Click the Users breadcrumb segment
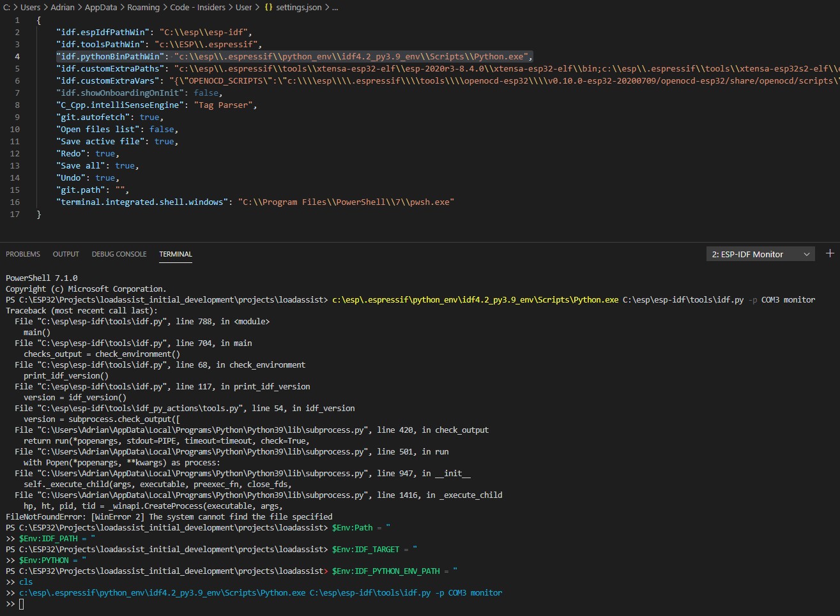The width and height of the screenshot is (840, 616). (x=30, y=7)
